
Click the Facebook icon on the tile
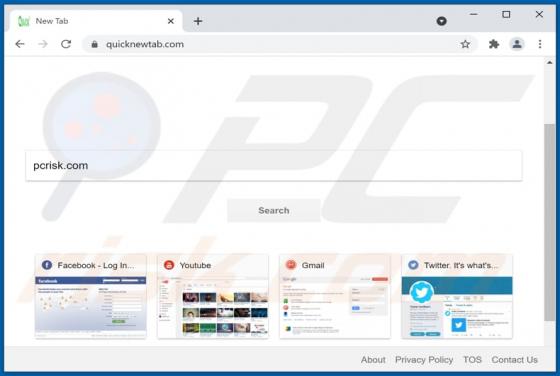[47, 265]
